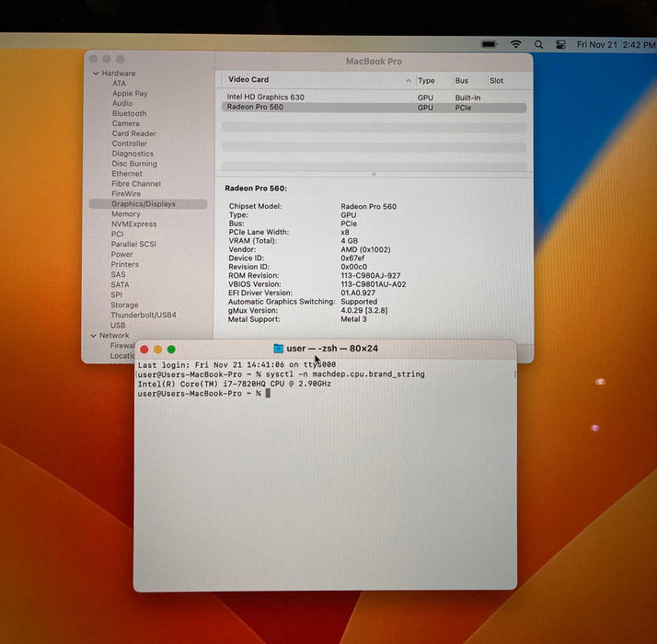Click the Vendor value AMD (0x1002)
The height and width of the screenshot is (644, 657).
click(x=365, y=249)
